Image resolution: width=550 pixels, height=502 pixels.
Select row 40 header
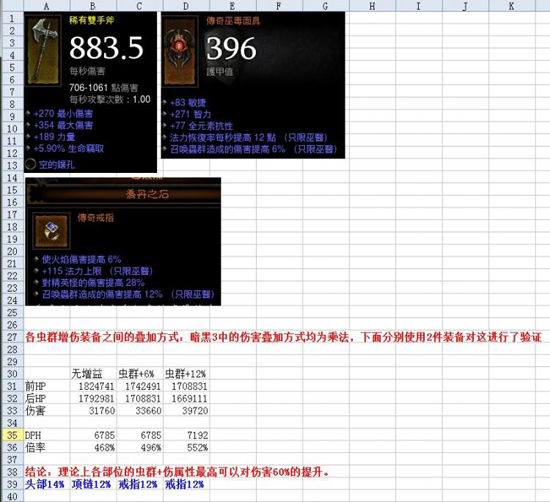tap(12, 496)
